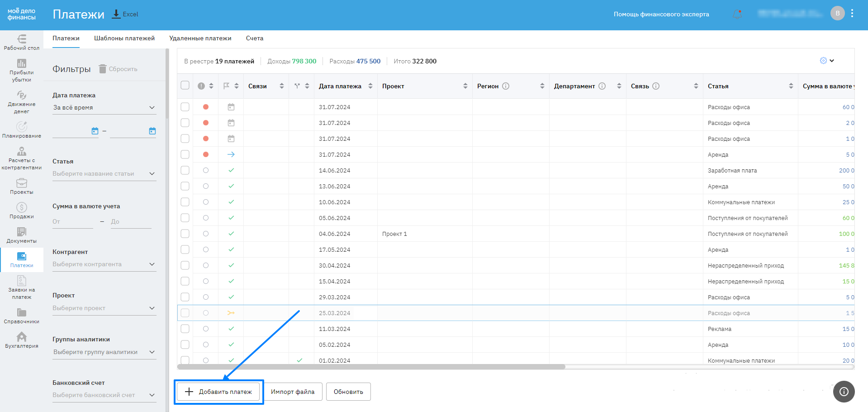This screenshot has height=412, width=868.
Task: Toggle the select-all checkbox in table header
Action: click(185, 86)
